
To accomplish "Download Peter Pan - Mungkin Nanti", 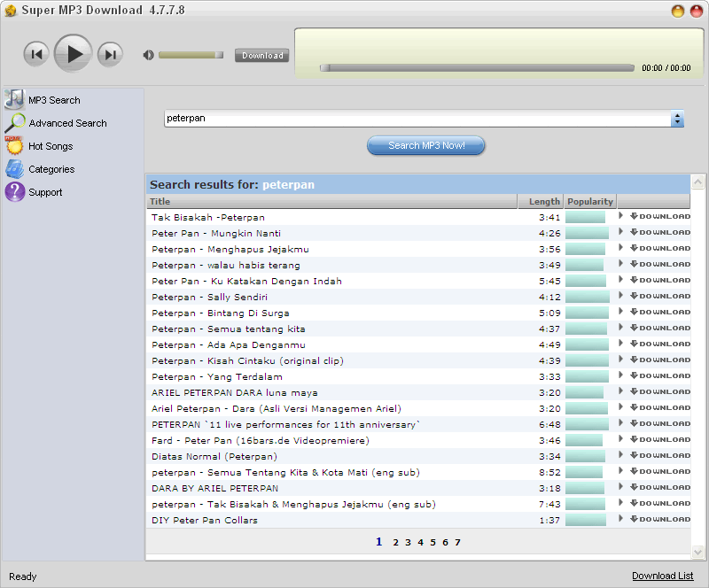I will pyautogui.click(x=660, y=232).
